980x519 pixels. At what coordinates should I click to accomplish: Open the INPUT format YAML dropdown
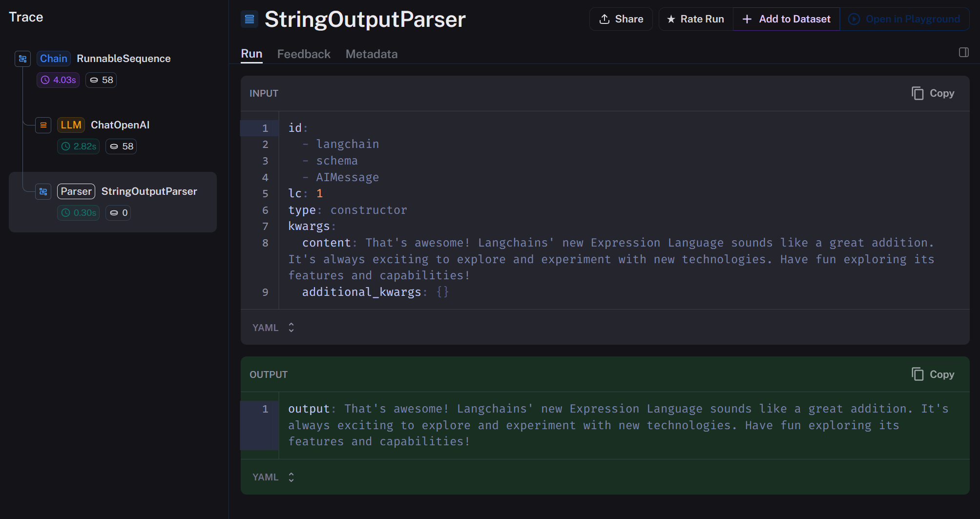[x=273, y=328]
